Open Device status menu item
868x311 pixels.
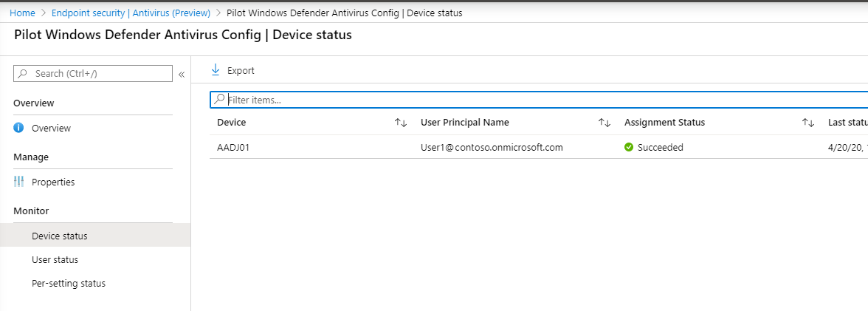click(x=59, y=236)
